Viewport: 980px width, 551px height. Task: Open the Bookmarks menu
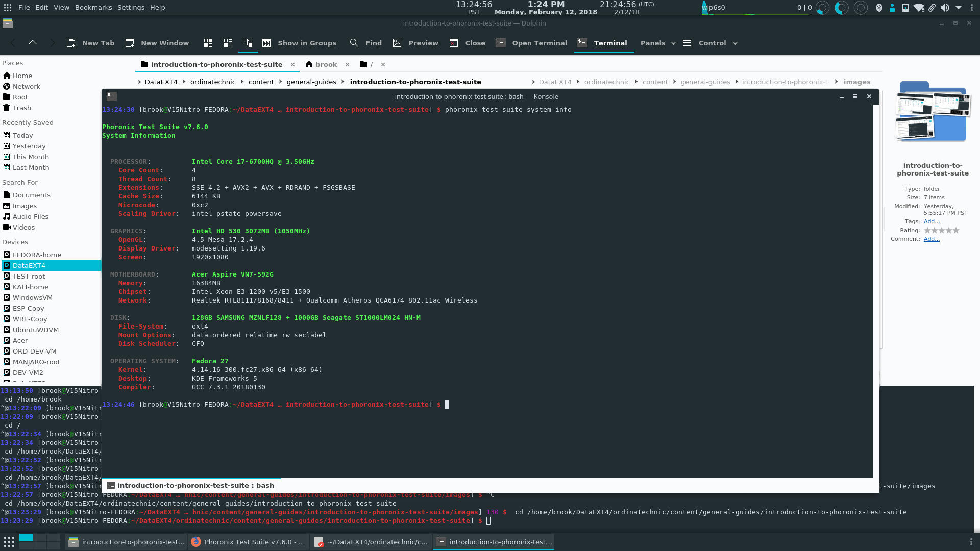93,7
